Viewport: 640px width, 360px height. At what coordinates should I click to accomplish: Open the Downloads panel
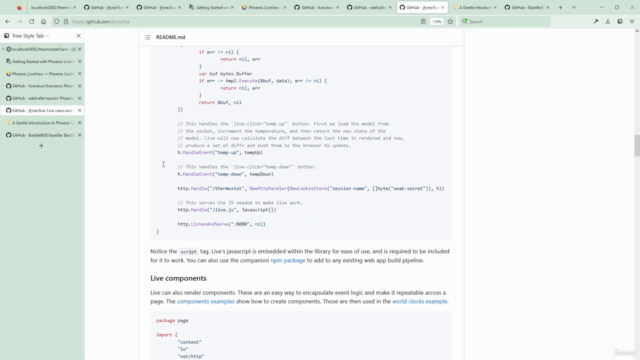click(608, 22)
